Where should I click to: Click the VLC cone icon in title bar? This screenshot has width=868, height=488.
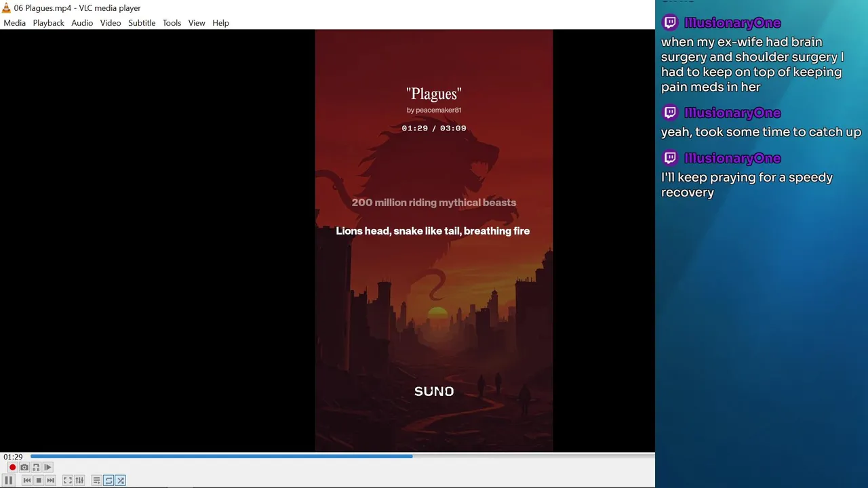coord(6,8)
